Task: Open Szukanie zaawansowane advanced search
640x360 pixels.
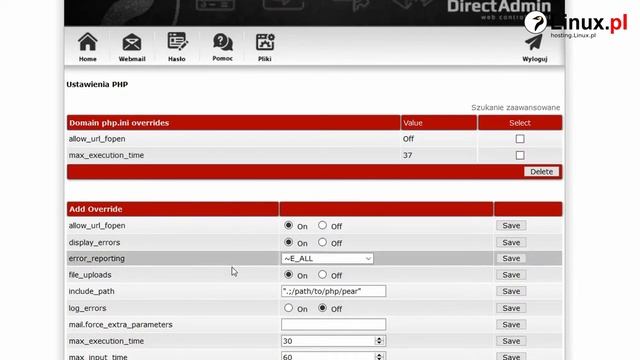Action: coord(516,107)
